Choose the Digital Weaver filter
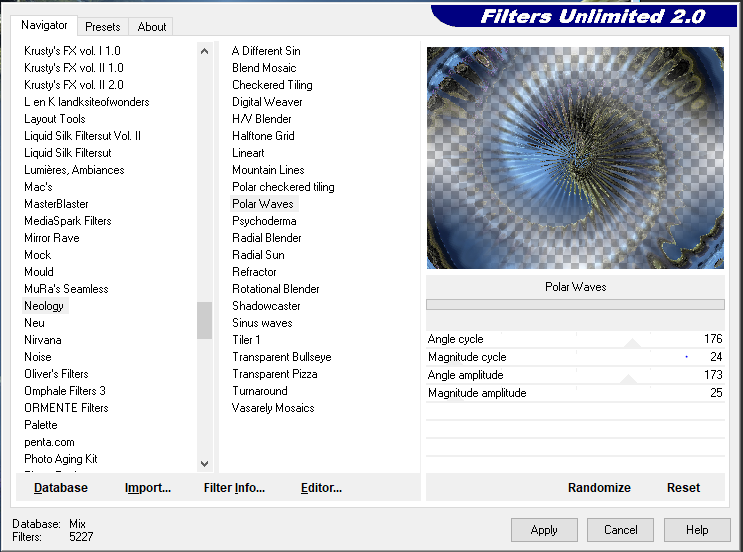The height and width of the screenshot is (552, 743). (267, 102)
